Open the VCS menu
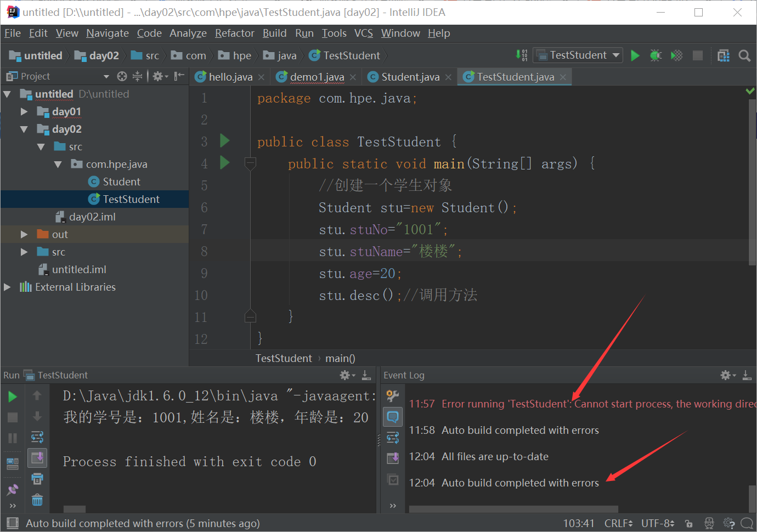757x532 pixels. (x=363, y=33)
